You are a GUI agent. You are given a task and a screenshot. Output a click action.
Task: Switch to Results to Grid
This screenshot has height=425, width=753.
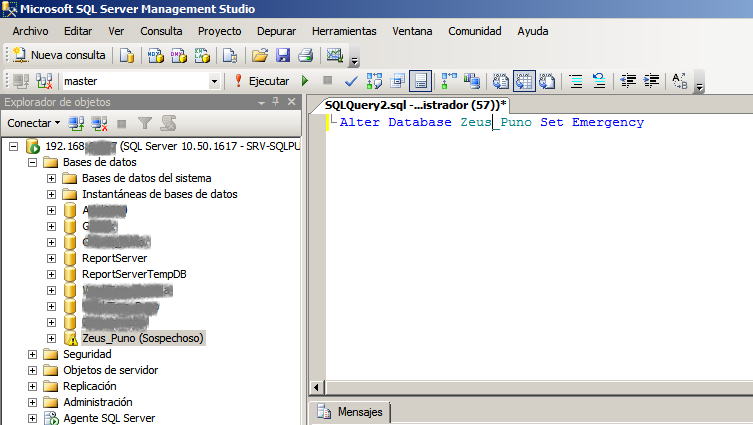(x=524, y=81)
